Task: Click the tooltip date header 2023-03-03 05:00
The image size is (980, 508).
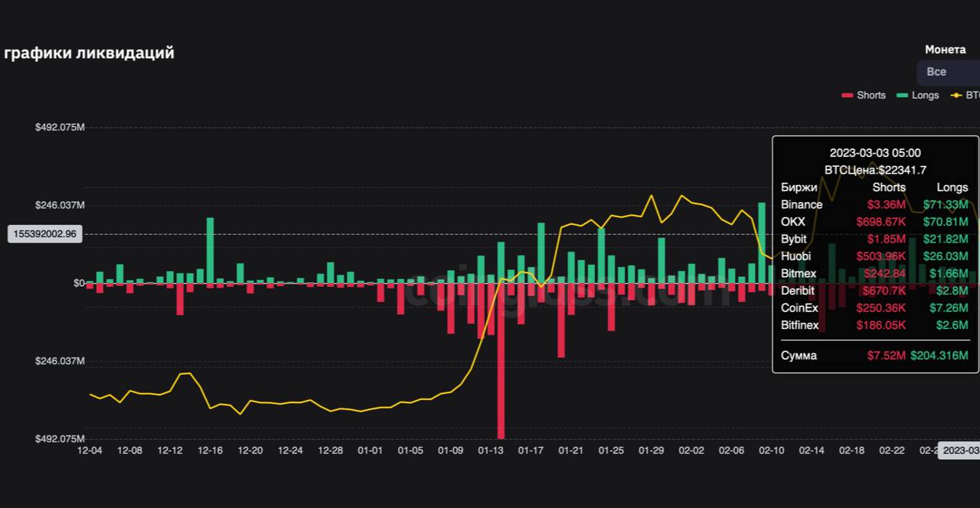Action: point(875,153)
